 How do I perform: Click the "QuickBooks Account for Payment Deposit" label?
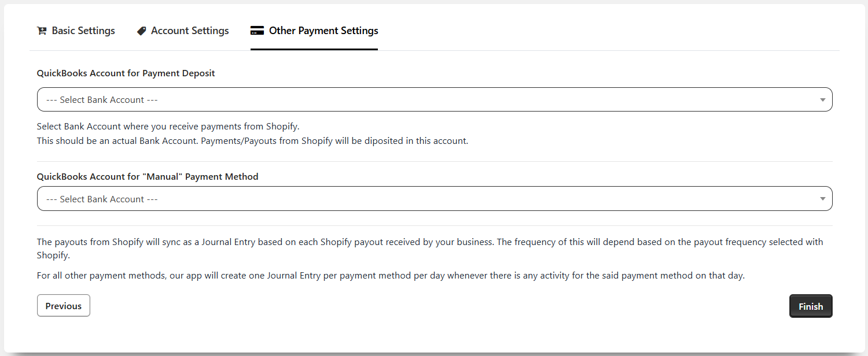[126, 73]
